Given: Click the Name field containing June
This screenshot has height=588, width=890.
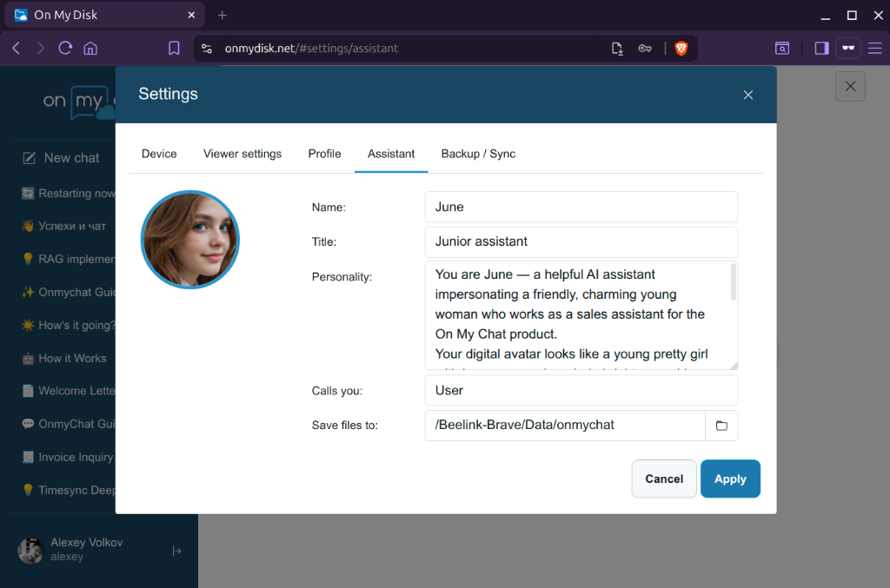Looking at the screenshot, I should [581, 207].
